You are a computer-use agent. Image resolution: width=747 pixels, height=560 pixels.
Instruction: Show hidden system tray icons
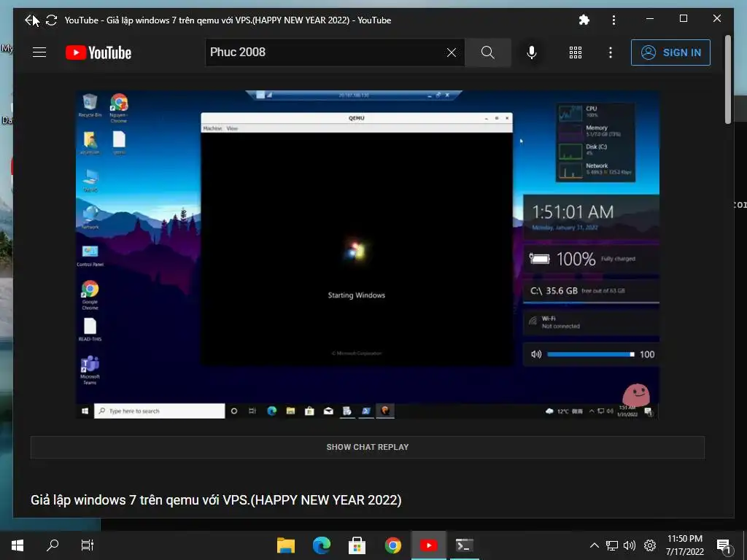pyautogui.click(x=594, y=545)
